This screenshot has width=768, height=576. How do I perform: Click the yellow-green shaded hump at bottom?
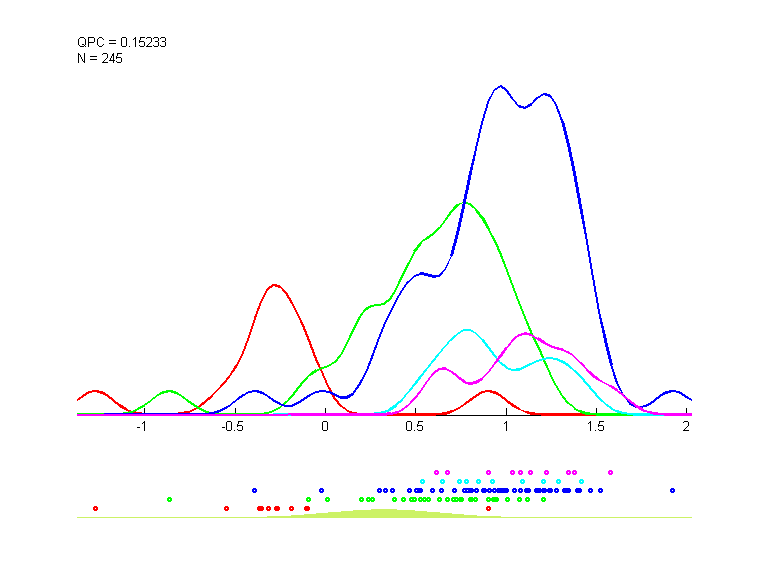pyautogui.click(x=385, y=513)
